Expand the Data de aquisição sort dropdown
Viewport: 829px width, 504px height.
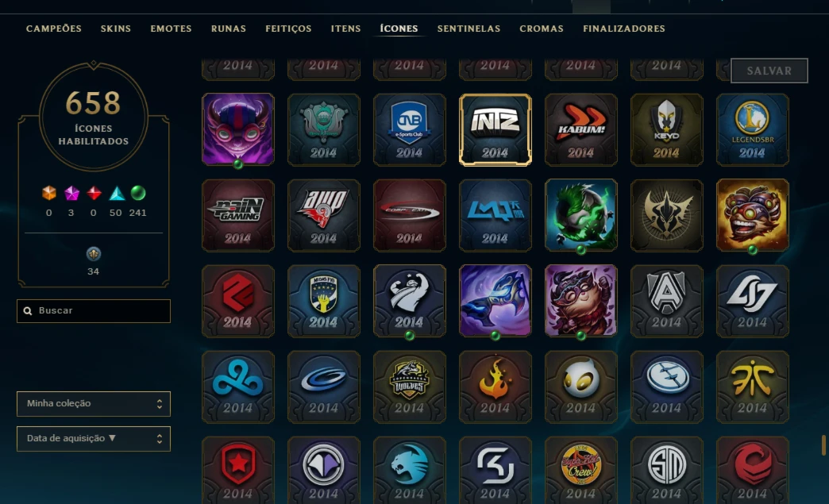click(x=94, y=438)
